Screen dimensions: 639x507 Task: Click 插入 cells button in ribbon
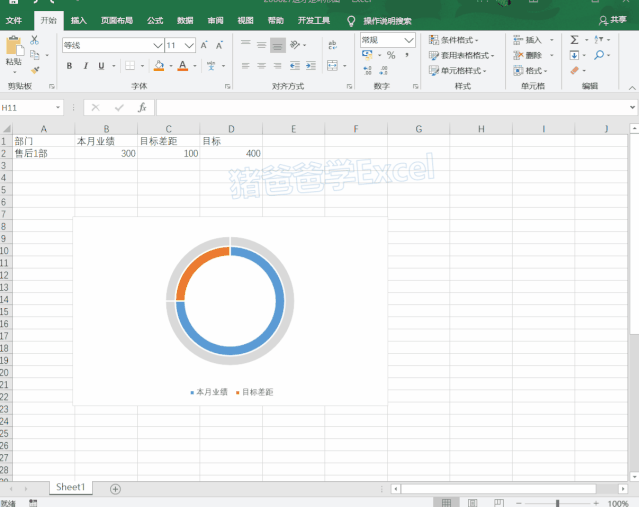click(x=528, y=40)
